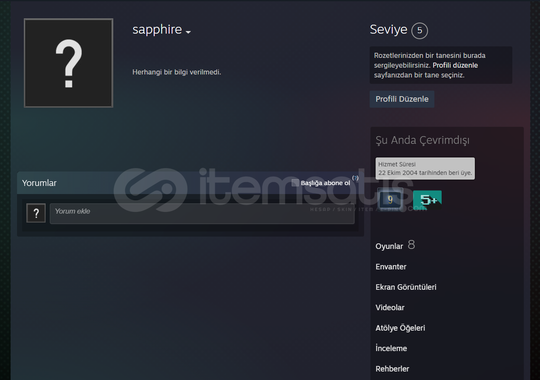Go to Ekran Görüntüleri

click(406, 287)
